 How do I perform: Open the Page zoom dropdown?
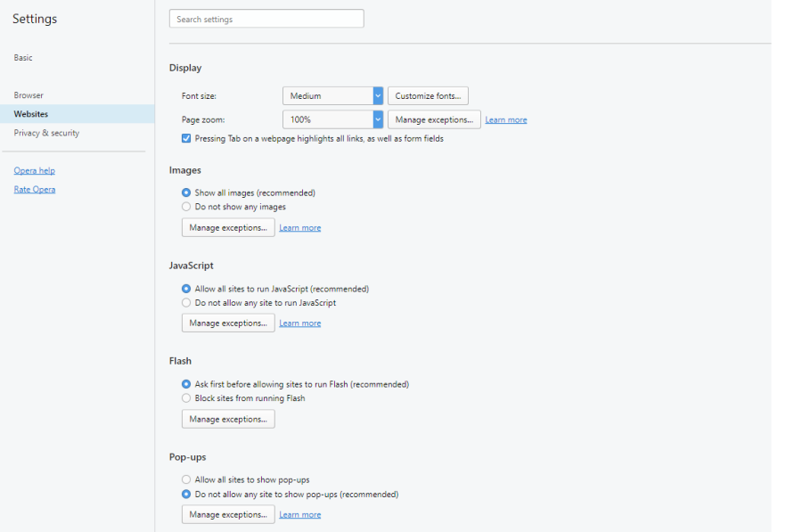pos(332,119)
